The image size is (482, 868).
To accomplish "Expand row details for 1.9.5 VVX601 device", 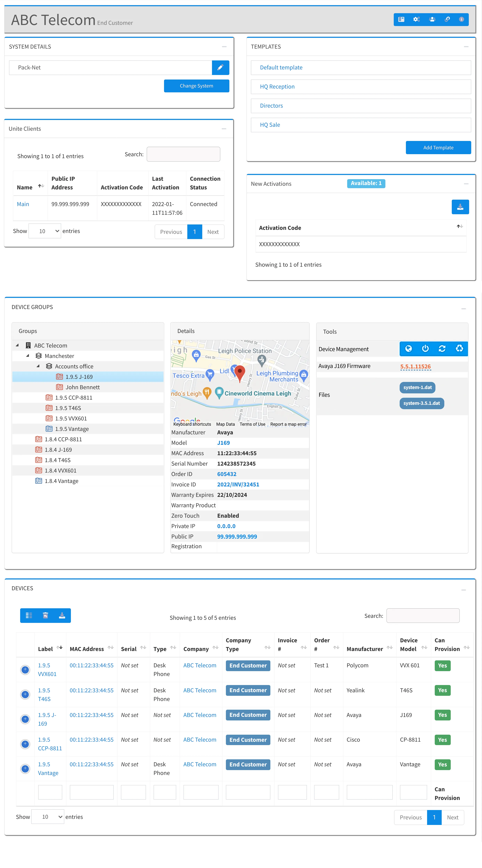I will [25, 670].
